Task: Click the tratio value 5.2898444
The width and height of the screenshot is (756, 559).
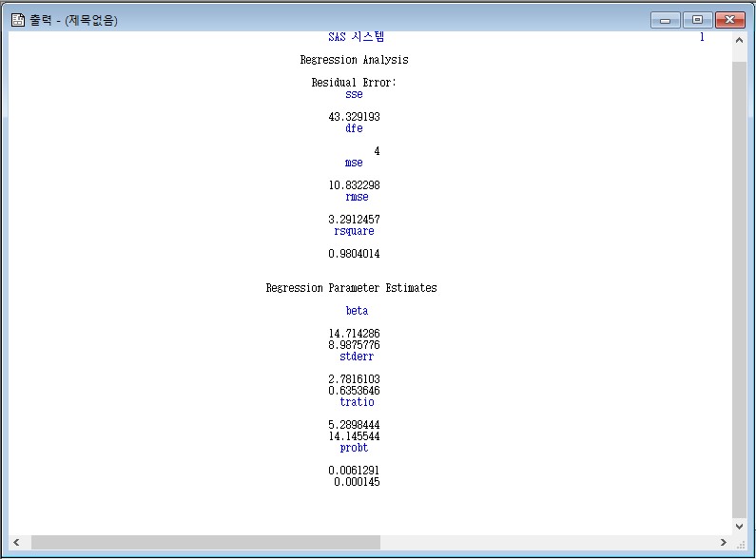Action: pos(354,425)
